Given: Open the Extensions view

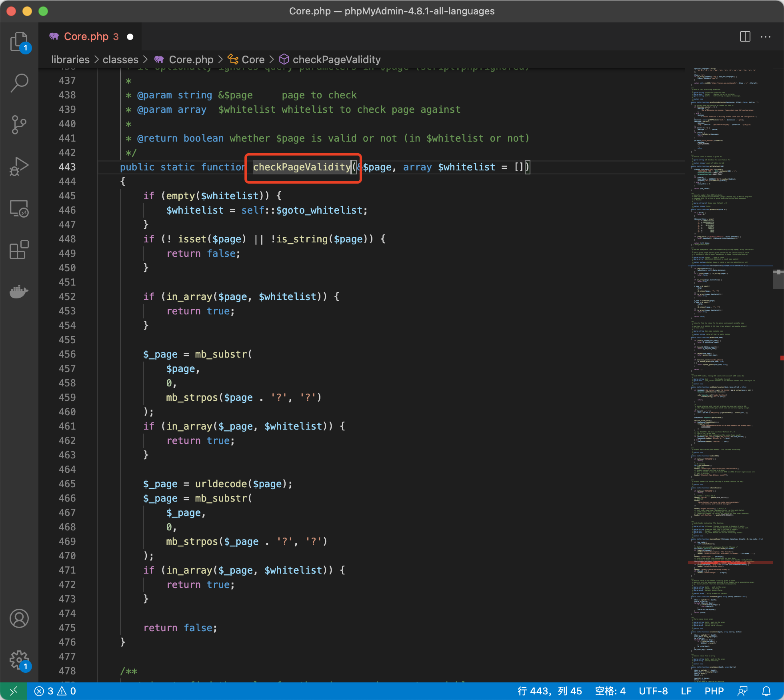Looking at the screenshot, I should (x=19, y=250).
